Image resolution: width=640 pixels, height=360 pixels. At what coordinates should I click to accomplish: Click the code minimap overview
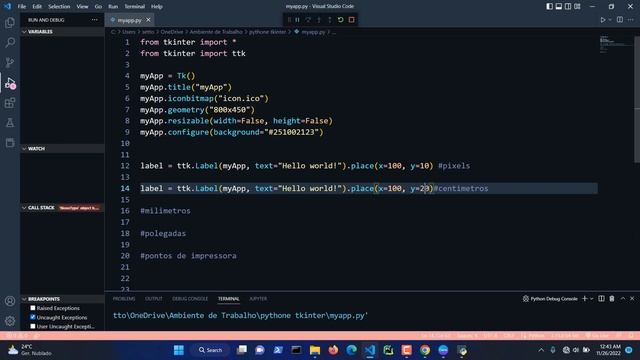(x=616, y=45)
